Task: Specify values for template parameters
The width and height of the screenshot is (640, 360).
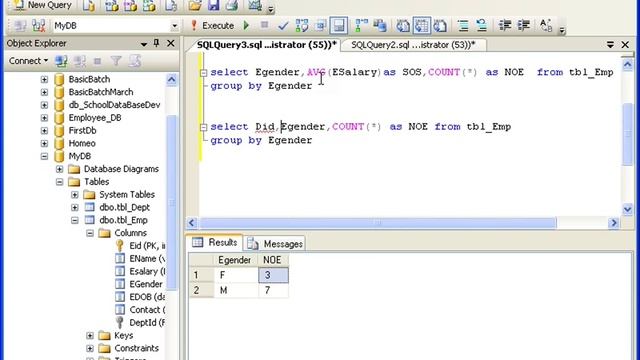Action: click(x=546, y=26)
